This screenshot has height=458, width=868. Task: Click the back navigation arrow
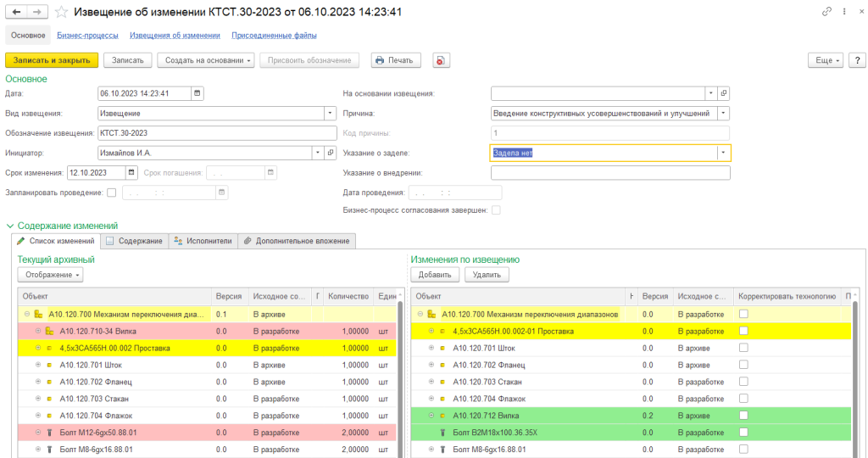[x=17, y=12]
